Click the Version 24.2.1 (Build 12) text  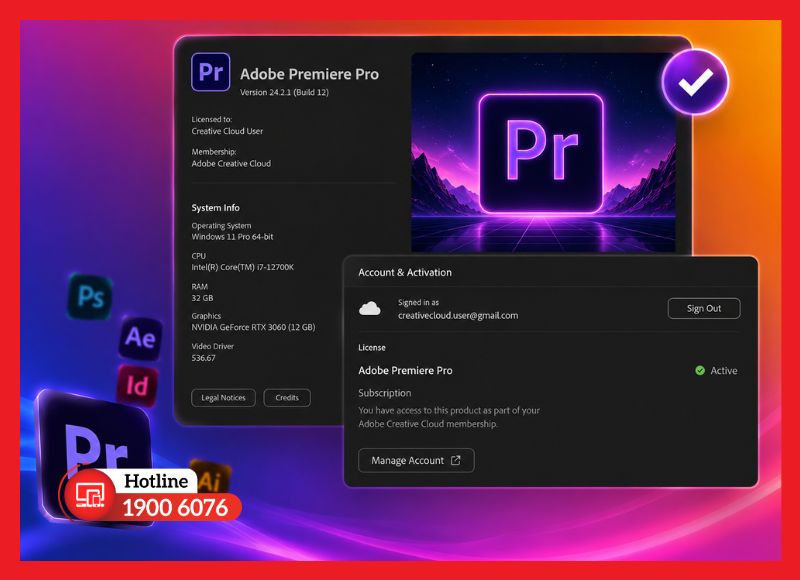point(284,92)
